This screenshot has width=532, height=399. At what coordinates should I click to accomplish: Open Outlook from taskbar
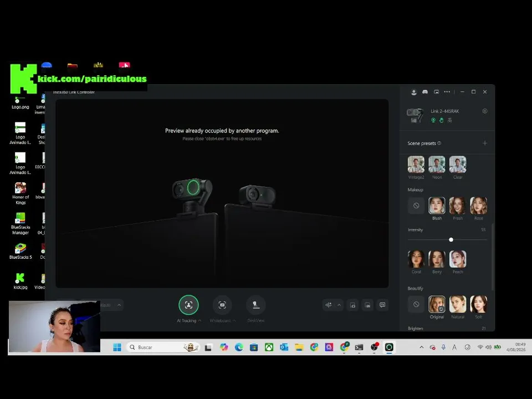[284, 347]
